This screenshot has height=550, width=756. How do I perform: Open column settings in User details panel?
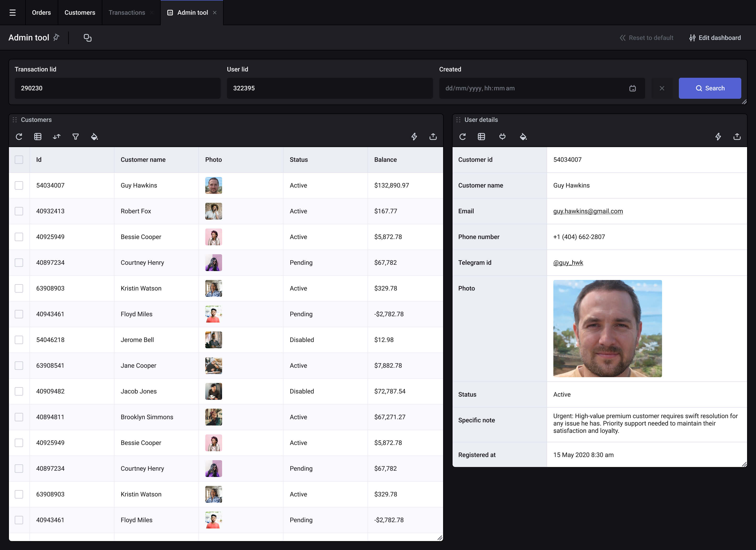[x=481, y=136]
